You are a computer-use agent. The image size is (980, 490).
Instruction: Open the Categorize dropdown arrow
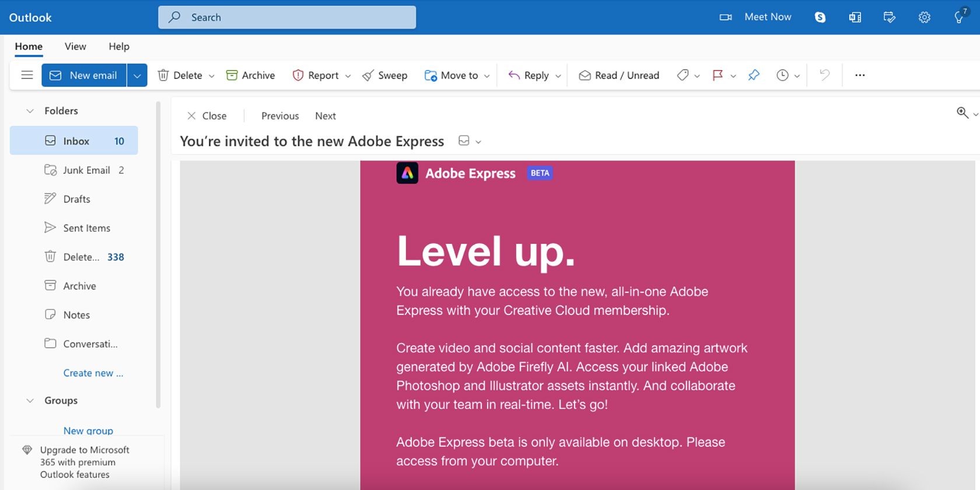(697, 76)
